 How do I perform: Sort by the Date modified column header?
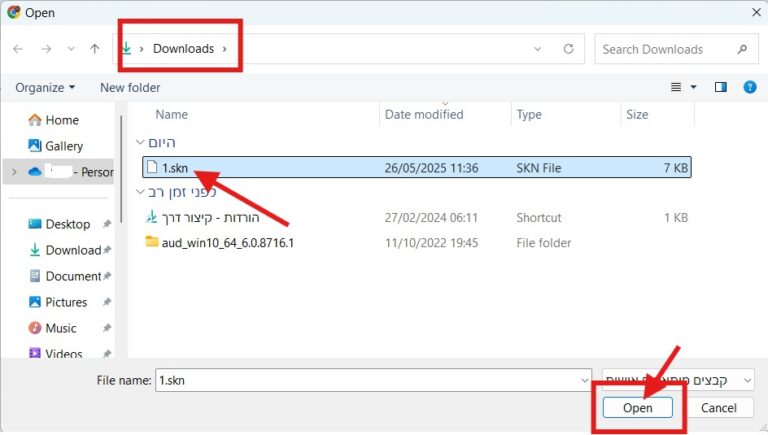pyautogui.click(x=424, y=115)
